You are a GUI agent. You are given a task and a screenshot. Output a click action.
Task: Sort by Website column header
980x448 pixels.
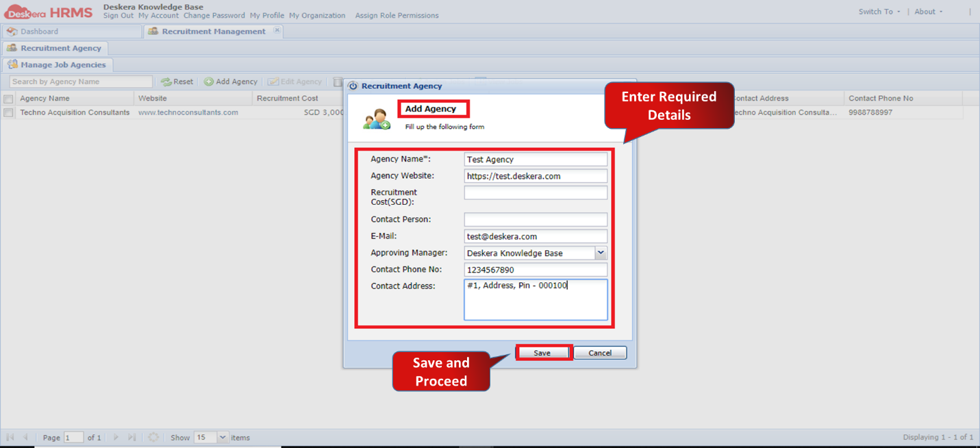click(193, 99)
